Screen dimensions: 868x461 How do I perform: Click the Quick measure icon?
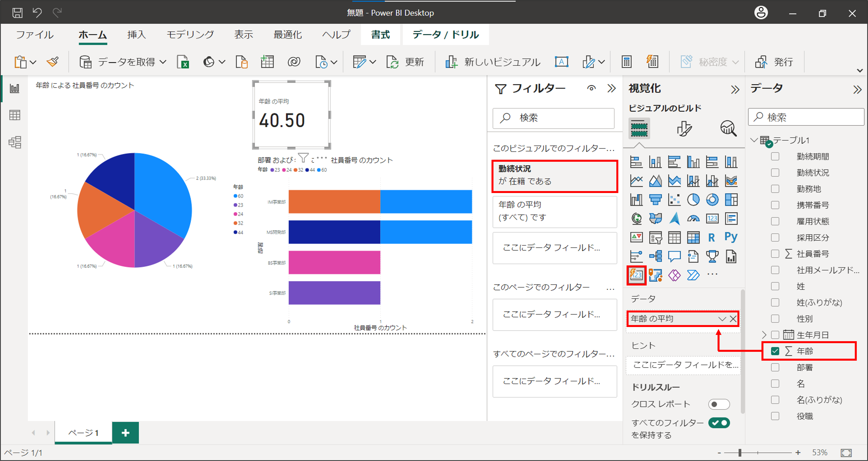[652, 62]
